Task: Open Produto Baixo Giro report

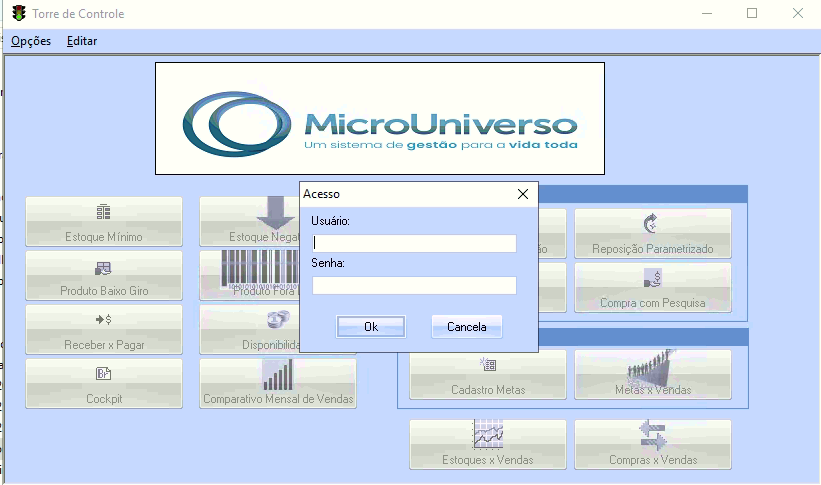Action: coord(104,275)
